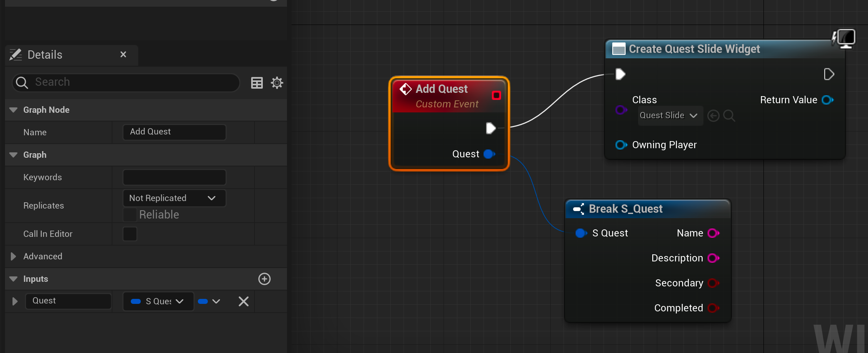Click the S Quest input pin
Image resolution: width=868 pixels, height=353 pixels.
point(581,233)
